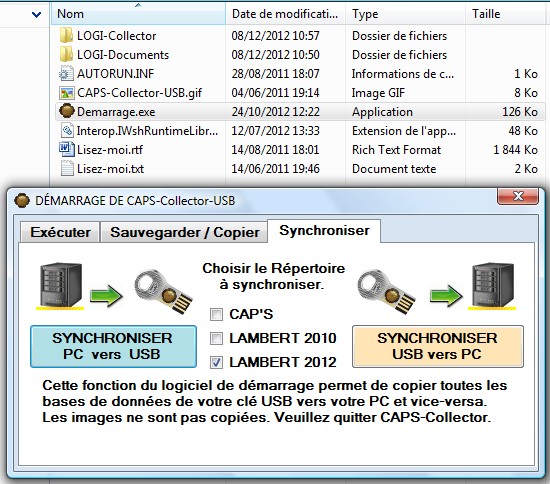The height and width of the screenshot is (484, 550).
Task: Click the green arrow above PC vers USB
Action: point(106,296)
